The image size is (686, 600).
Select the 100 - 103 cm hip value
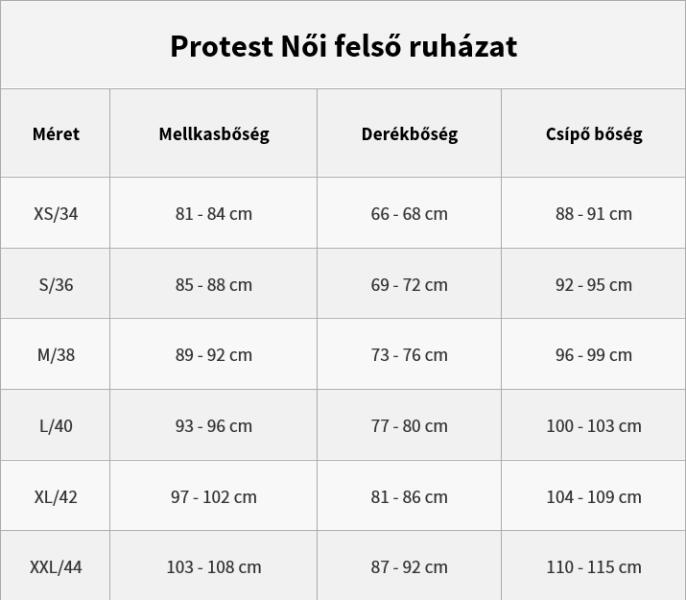pyautogui.click(x=594, y=426)
